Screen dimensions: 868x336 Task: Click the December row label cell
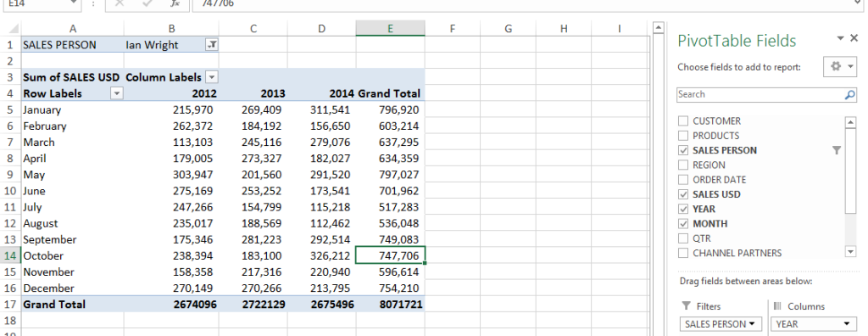pyautogui.click(x=73, y=288)
